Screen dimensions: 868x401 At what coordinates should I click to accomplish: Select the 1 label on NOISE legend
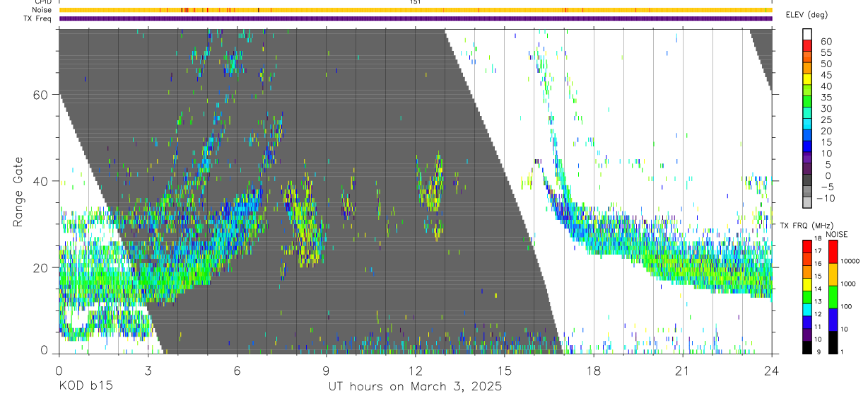(x=840, y=351)
